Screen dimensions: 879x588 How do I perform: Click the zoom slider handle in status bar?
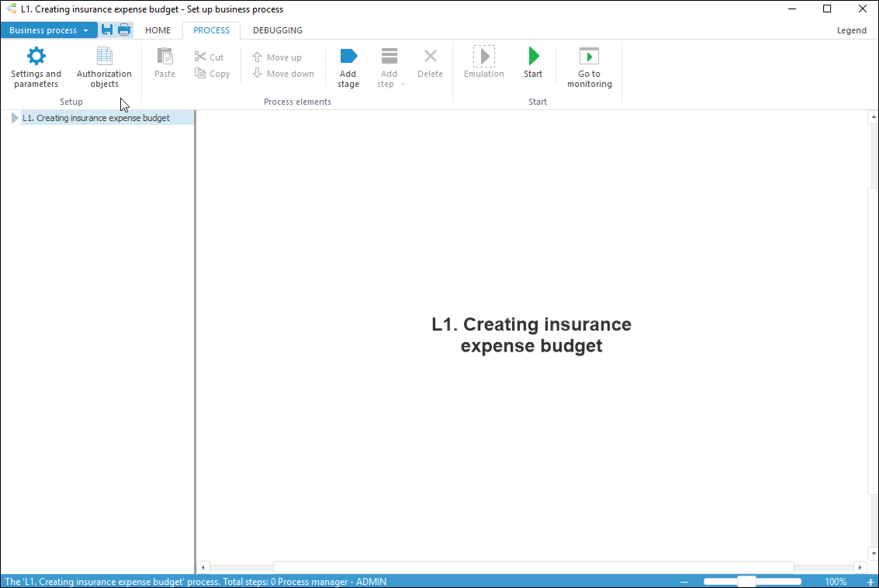(x=746, y=581)
